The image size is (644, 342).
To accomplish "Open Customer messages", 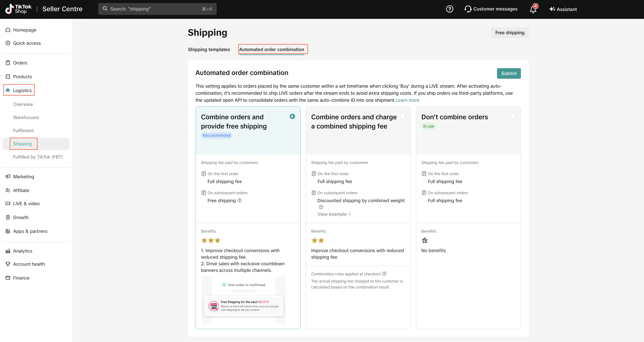I will coord(491,9).
